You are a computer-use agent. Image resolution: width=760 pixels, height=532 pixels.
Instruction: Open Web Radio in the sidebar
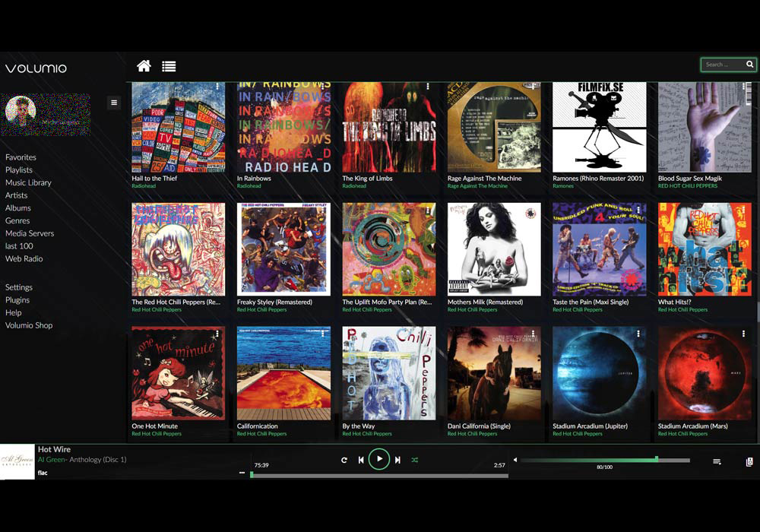(24, 258)
